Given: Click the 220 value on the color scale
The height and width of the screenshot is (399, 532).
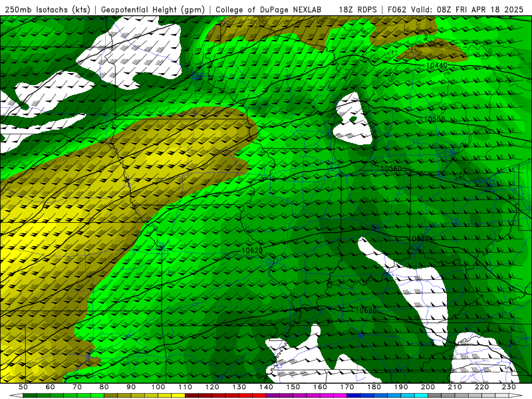Looking at the screenshot, I should (482, 387).
